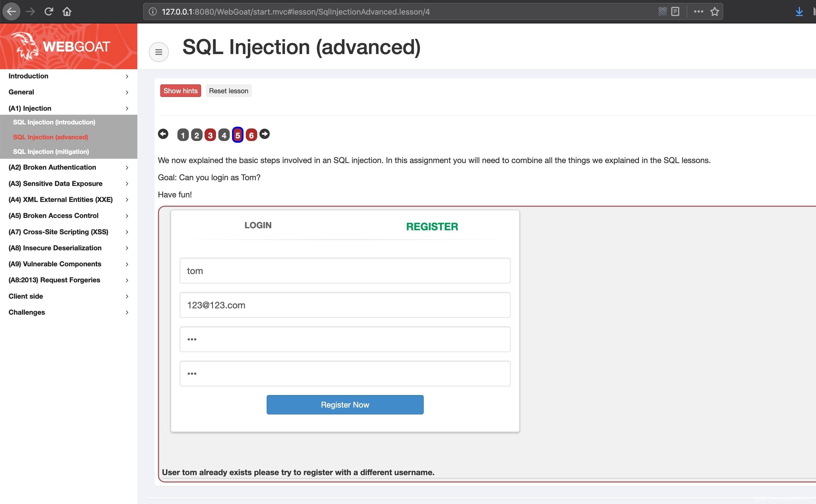Click the Show hints button
The width and height of the screenshot is (816, 504).
[x=180, y=91]
